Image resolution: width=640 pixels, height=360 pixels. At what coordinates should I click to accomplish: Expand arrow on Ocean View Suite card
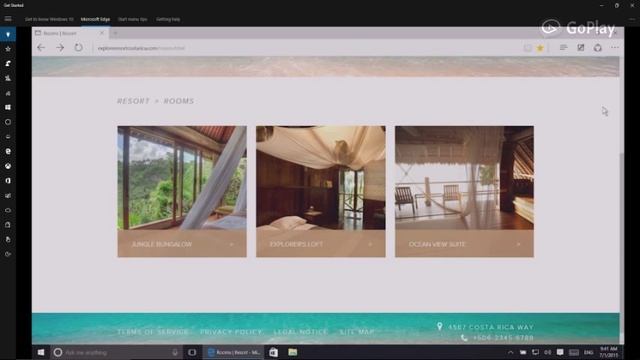click(518, 244)
